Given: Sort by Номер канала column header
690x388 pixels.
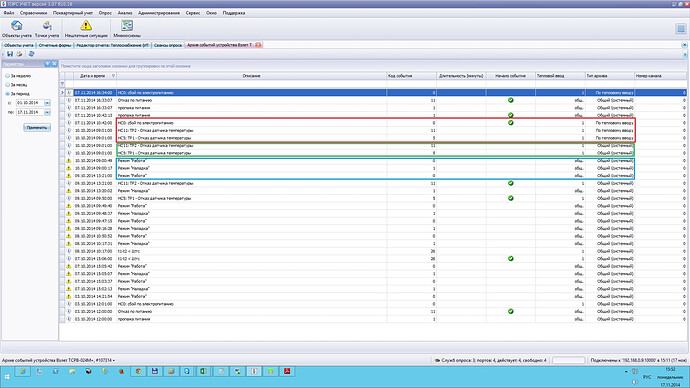Looking at the screenshot, I should pyautogui.click(x=660, y=76).
